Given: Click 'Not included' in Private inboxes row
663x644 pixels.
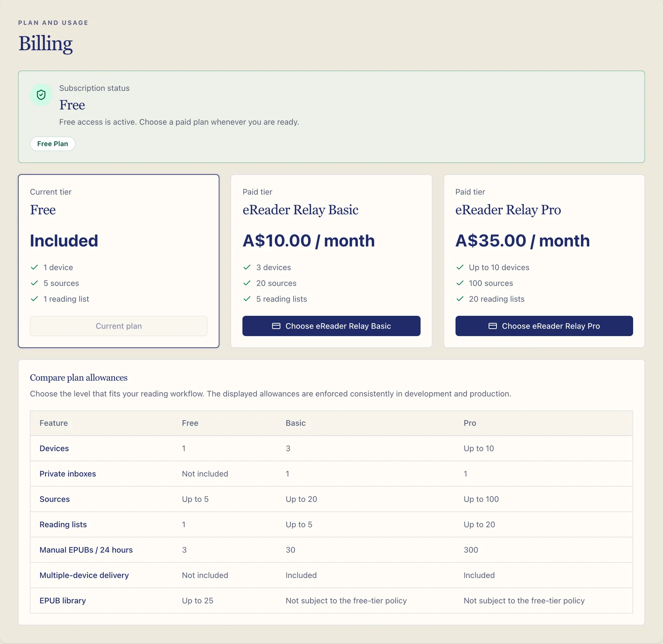Looking at the screenshot, I should (205, 474).
